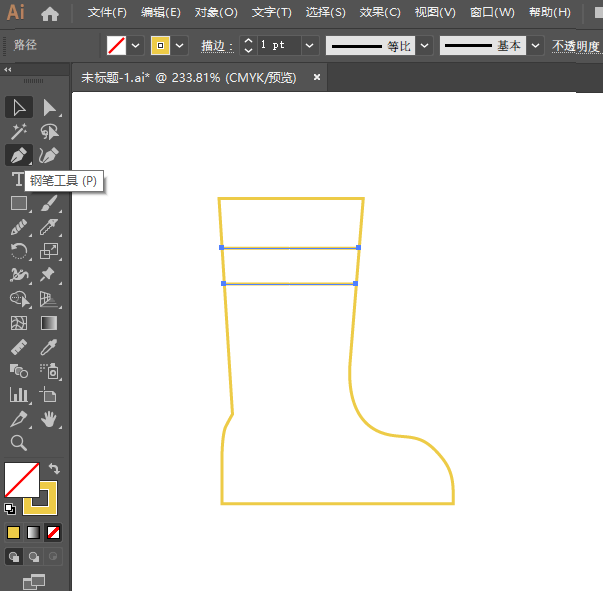Viewport: 603px width, 591px height.
Task: Pick the Magic Wand tool
Action: 18,132
